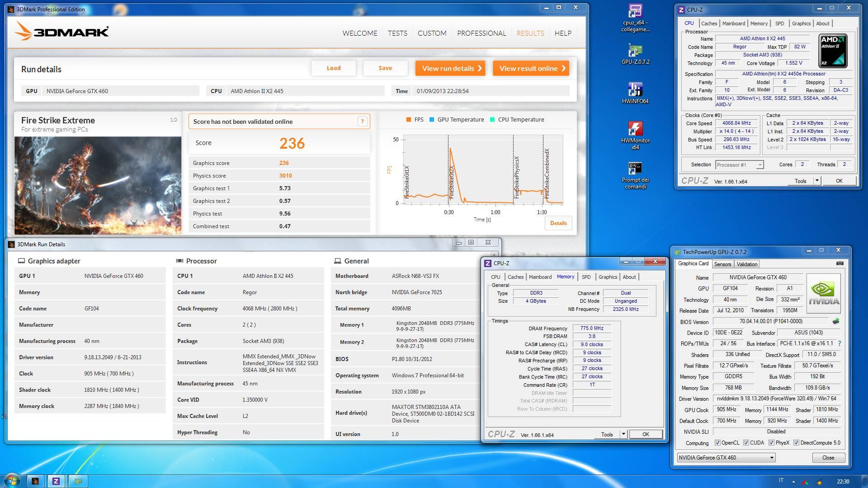Viewport: 868px width, 488px height.
Task: Switch to Validation tab in GPU-Z
Action: point(747,264)
